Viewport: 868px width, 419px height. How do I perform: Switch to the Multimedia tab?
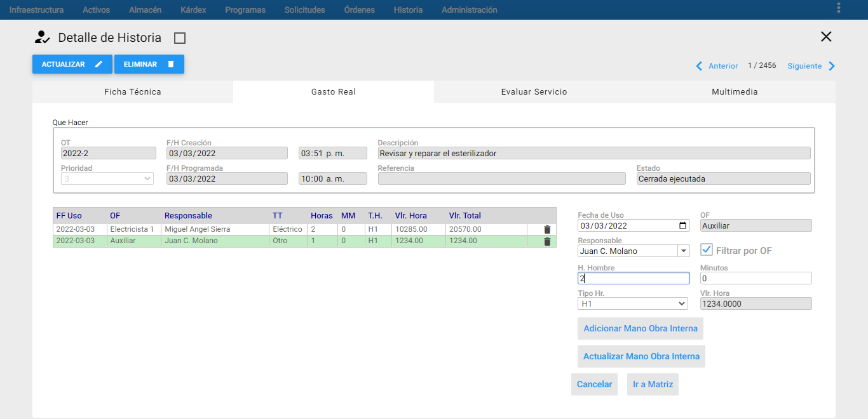pos(735,91)
